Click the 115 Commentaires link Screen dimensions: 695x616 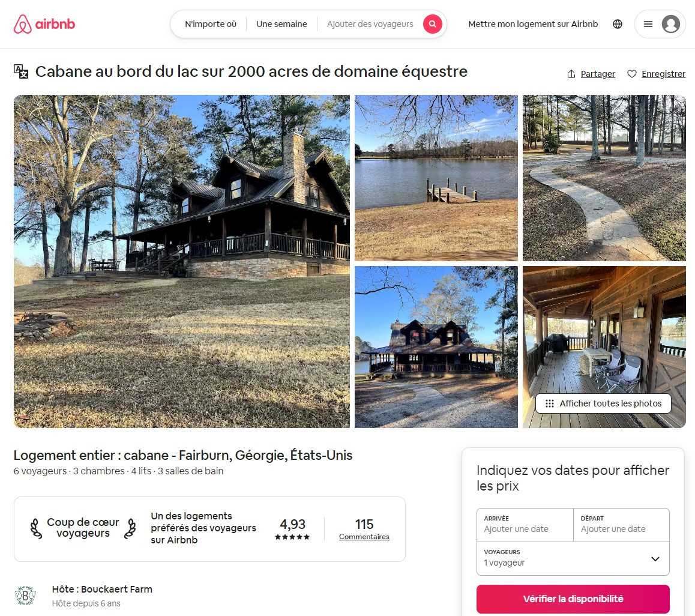[364, 529]
